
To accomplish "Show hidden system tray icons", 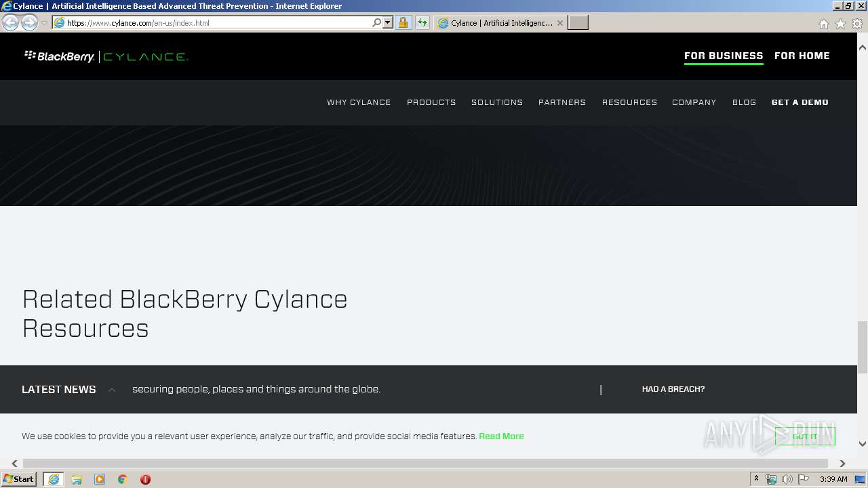I will [756, 479].
